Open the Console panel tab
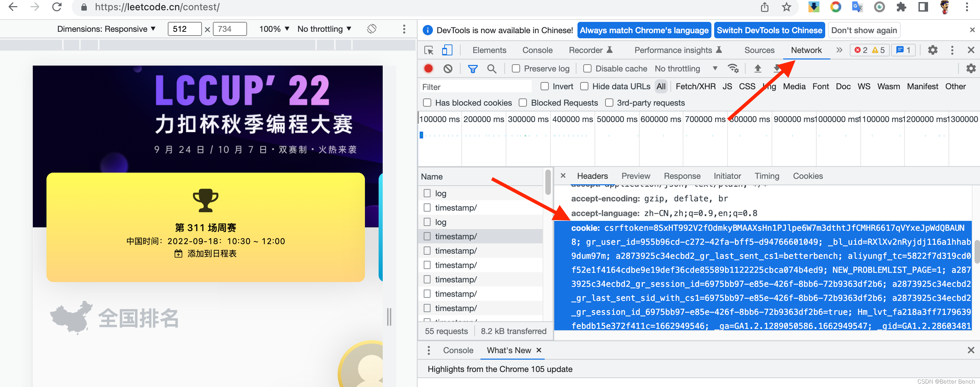 [x=537, y=50]
